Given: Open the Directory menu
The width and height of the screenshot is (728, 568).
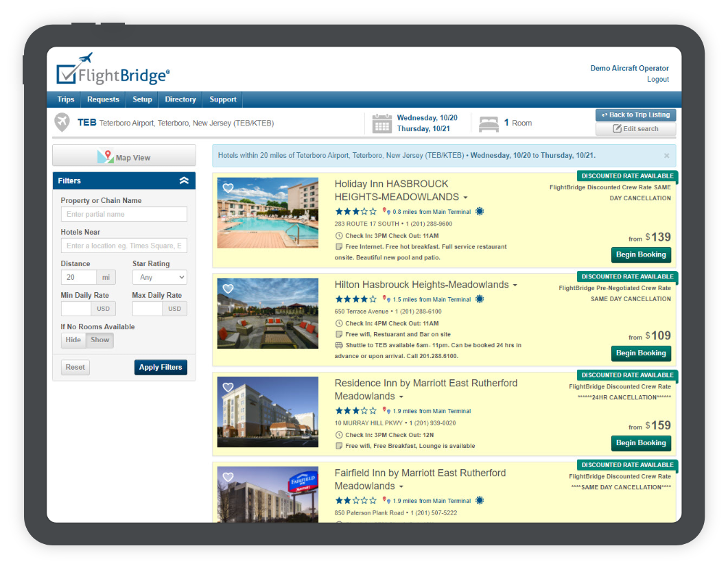Looking at the screenshot, I should pos(180,99).
